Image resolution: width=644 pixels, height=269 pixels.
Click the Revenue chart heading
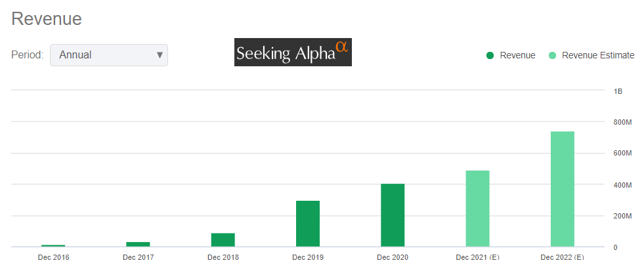tap(47, 19)
